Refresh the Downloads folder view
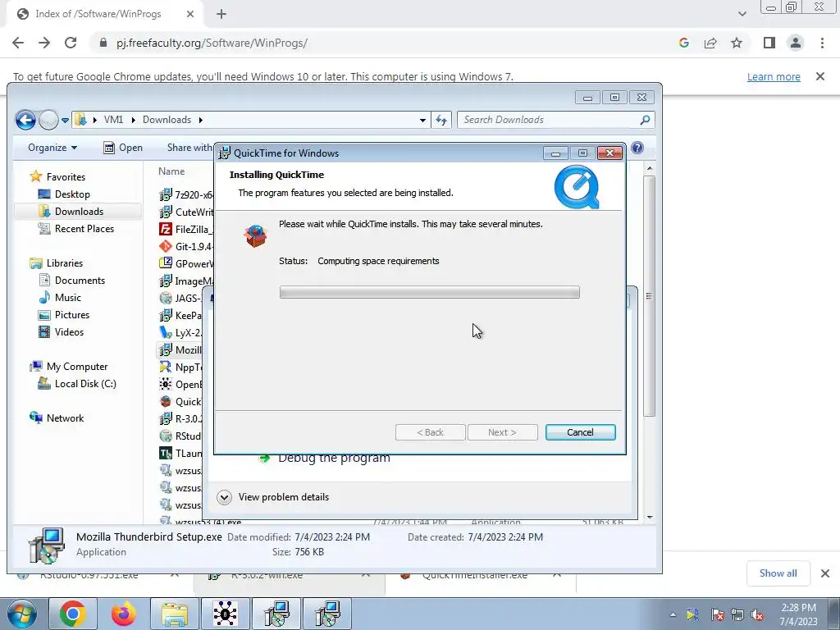 point(441,120)
